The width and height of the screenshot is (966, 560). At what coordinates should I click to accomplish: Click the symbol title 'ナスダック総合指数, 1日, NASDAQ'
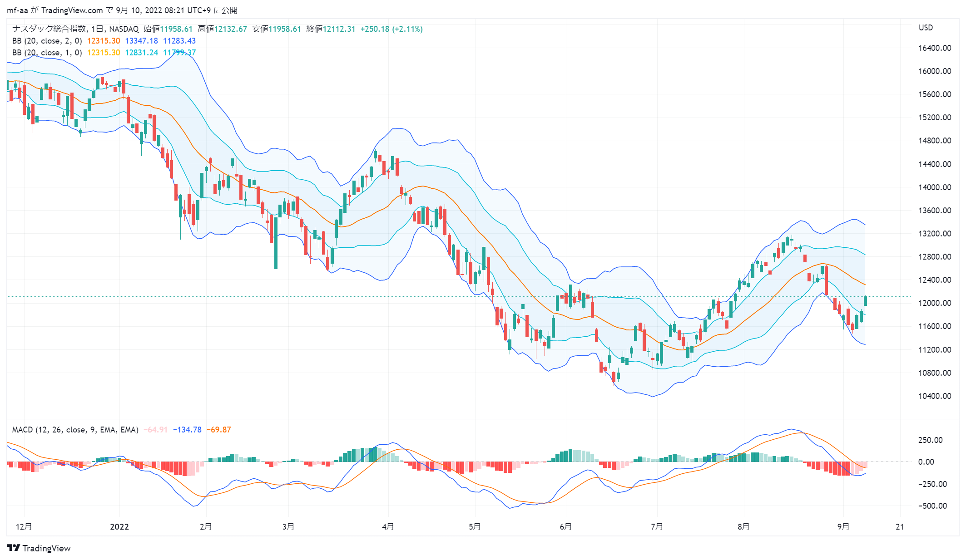tap(75, 29)
